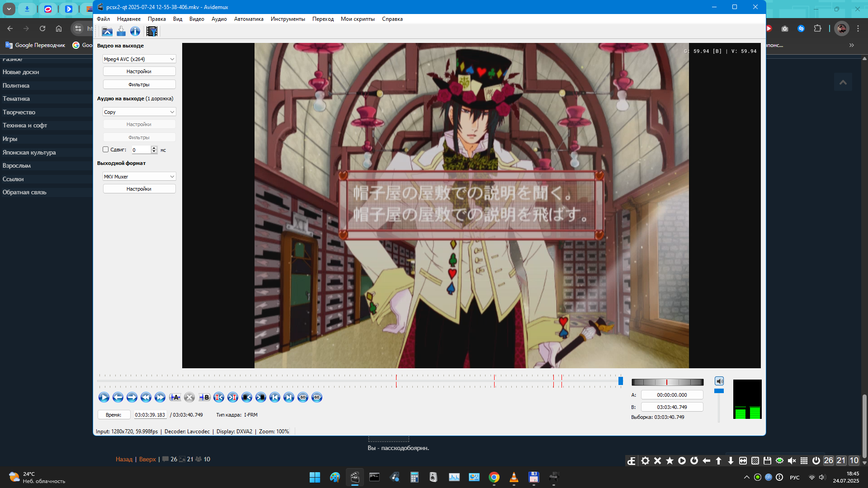The width and height of the screenshot is (868, 488).
Task: Jump to the last frame of the video
Action: click(x=289, y=397)
